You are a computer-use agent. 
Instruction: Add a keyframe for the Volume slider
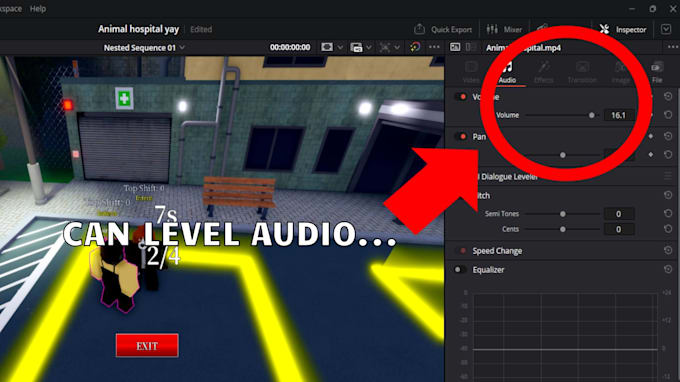tap(651, 115)
